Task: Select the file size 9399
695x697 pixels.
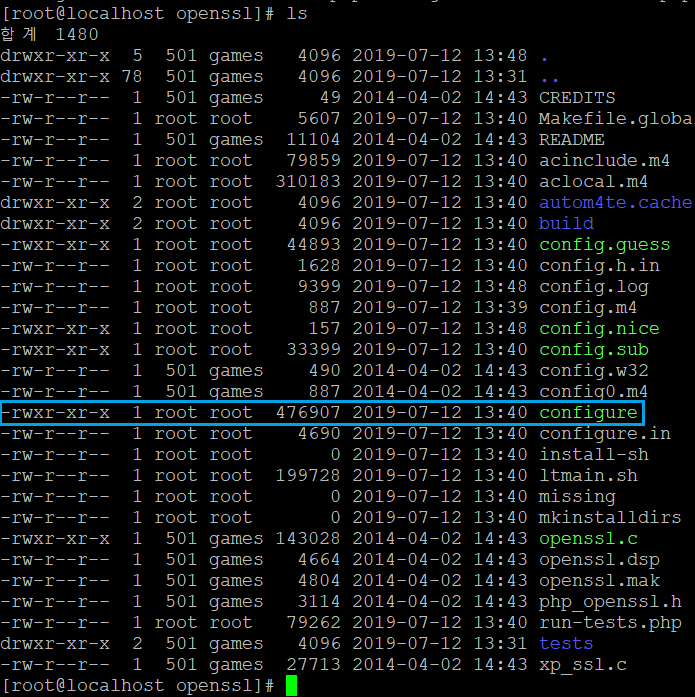Action: (319, 287)
